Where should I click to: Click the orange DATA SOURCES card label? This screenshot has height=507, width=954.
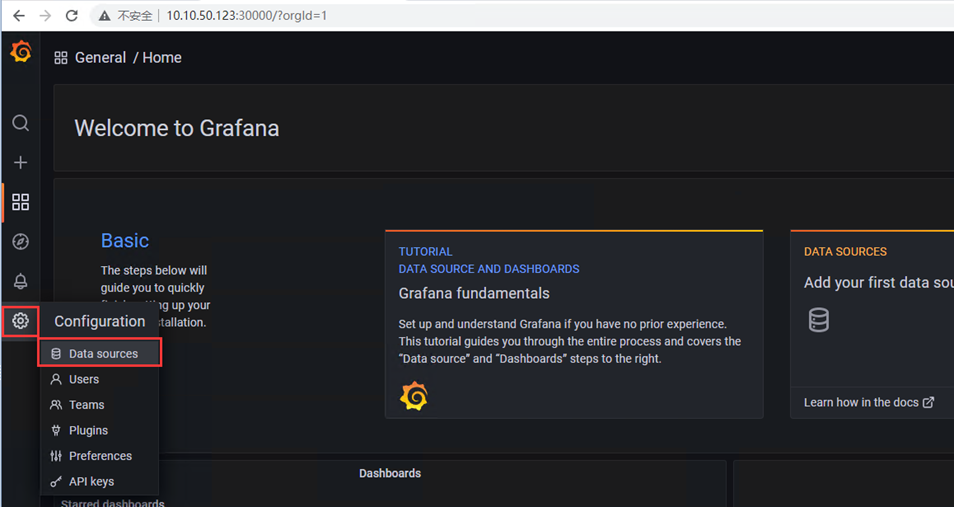[845, 252]
